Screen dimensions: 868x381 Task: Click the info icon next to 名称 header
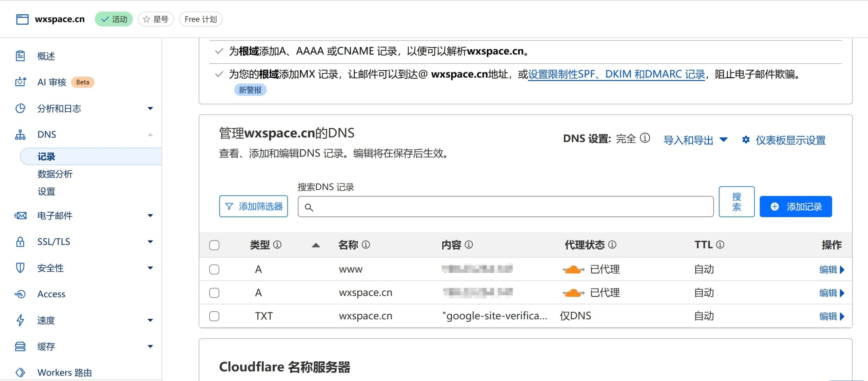pyautogui.click(x=366, y=245)
